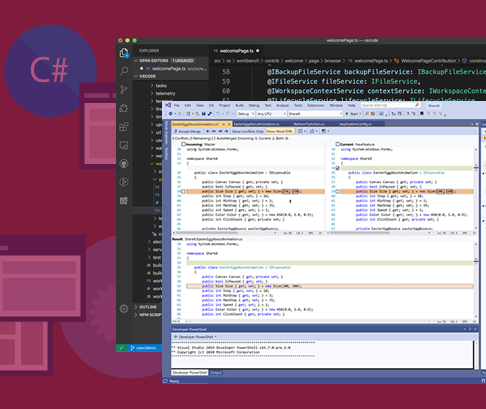
Task: Tick the checked green-line checkbox in Current pane
Action: coord(338,168)
